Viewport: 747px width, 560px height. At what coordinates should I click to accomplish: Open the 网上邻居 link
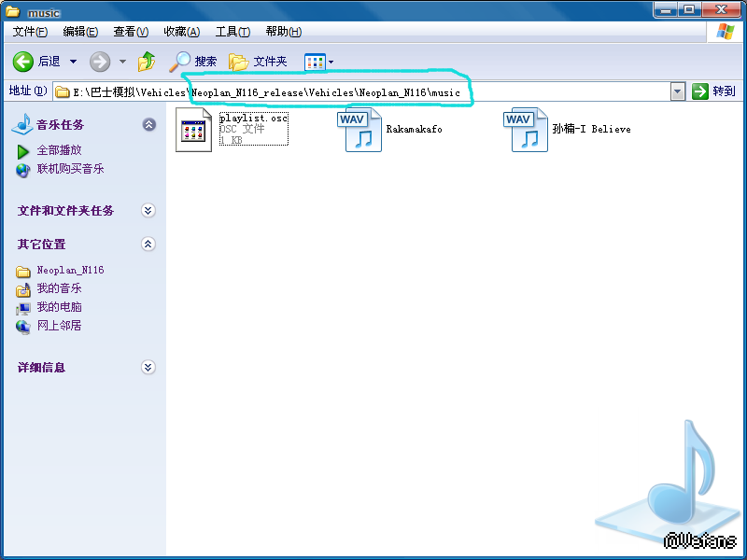point(60,325)
